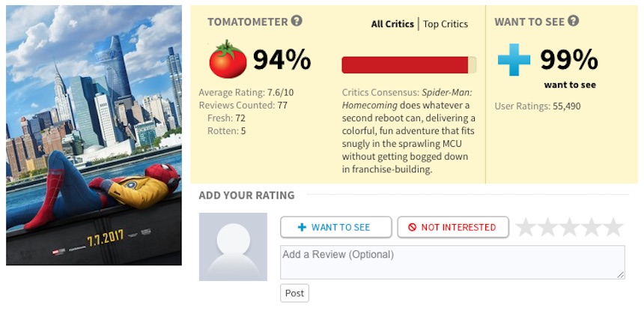The height and width of the screenshot is (311, 644).
Task: Select the second rating star
Action: (548, 227)
